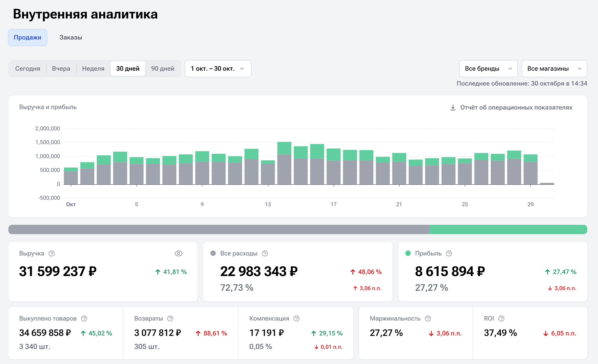Click the green profit segment of the bar
Screen dimensions: 598x364
pos(508,229)
